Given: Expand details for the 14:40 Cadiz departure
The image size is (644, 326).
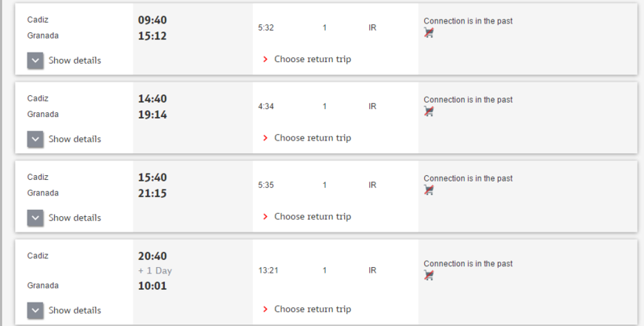Looking at the screenshot, I should (35, 139).
